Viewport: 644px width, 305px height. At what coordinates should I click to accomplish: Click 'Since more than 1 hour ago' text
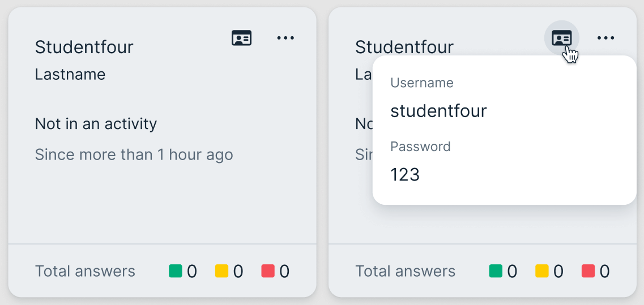(x=134, y=154)
